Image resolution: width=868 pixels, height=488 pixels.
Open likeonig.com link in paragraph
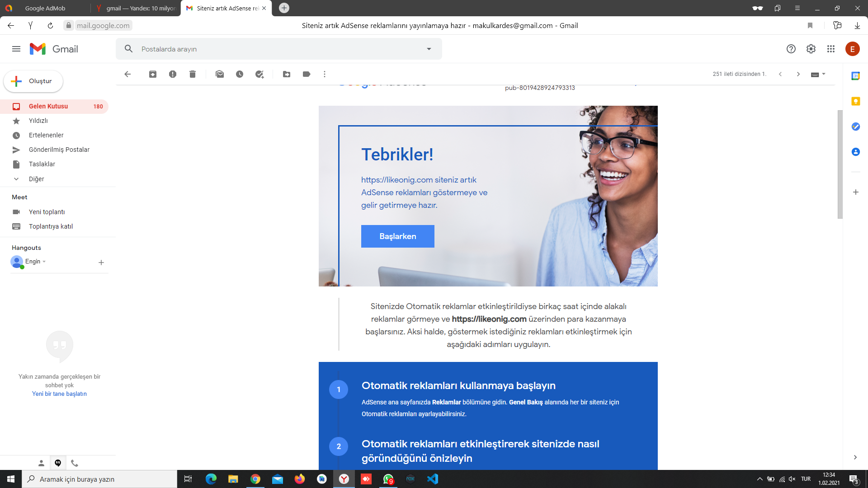click(x=489, y=319)
